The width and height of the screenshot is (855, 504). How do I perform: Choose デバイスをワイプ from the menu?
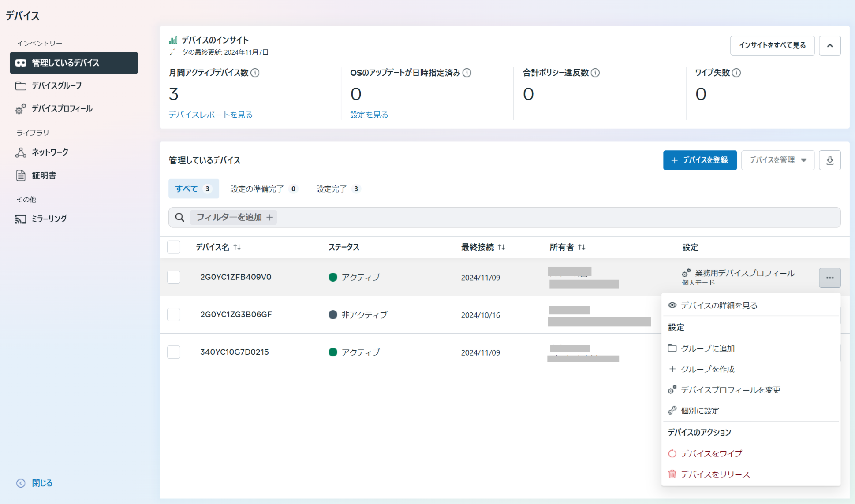click(x=711, y=453)
